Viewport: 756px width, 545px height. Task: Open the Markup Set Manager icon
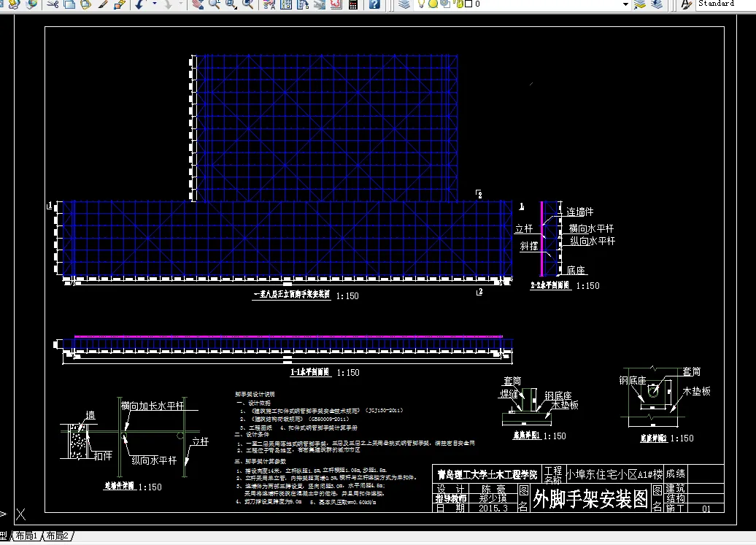(x=336, y=4)
